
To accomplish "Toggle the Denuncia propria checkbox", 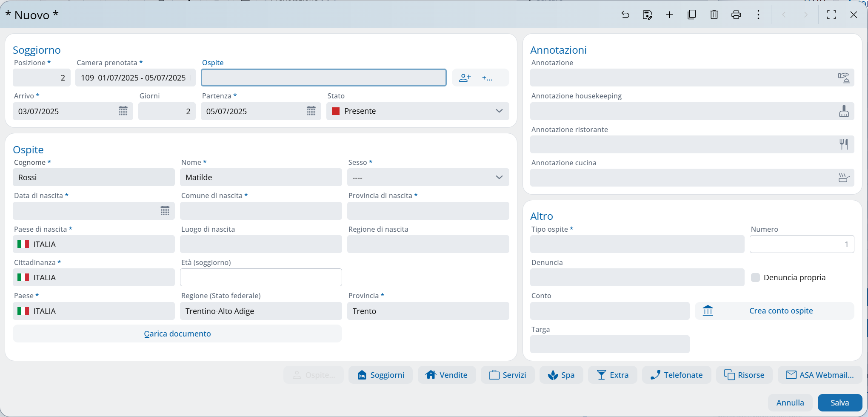I will click(x=755, y=278).
